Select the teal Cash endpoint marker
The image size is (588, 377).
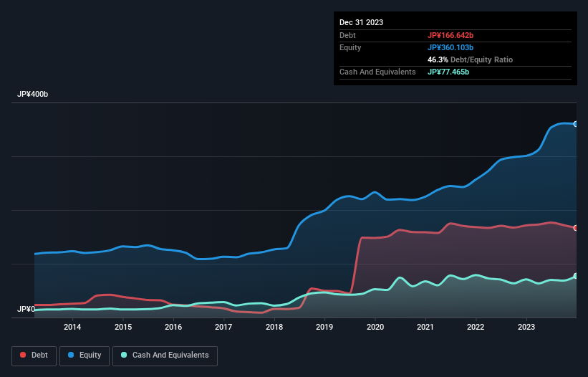pos(576,276)
